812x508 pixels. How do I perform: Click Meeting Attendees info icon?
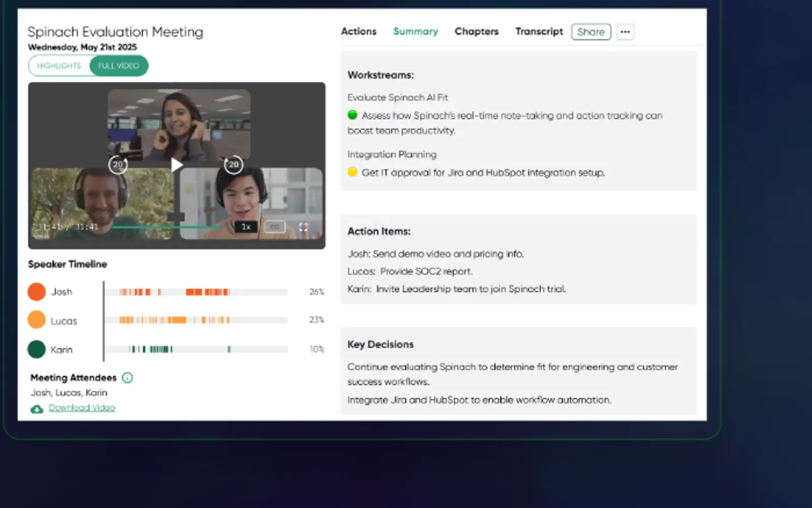click(127, 377)
